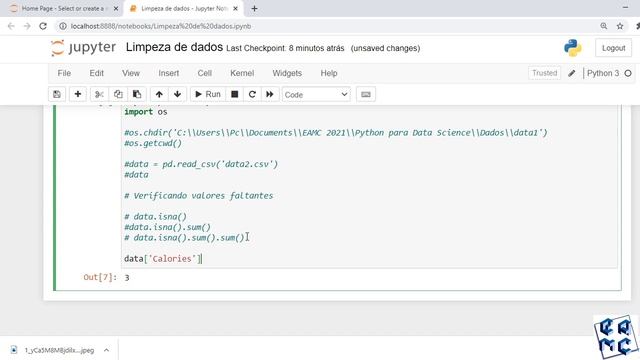Screen dimensions: 640x360
Task: Save and checkpoint the notebook
Action: pyautogui.click(x=57, y=94)
